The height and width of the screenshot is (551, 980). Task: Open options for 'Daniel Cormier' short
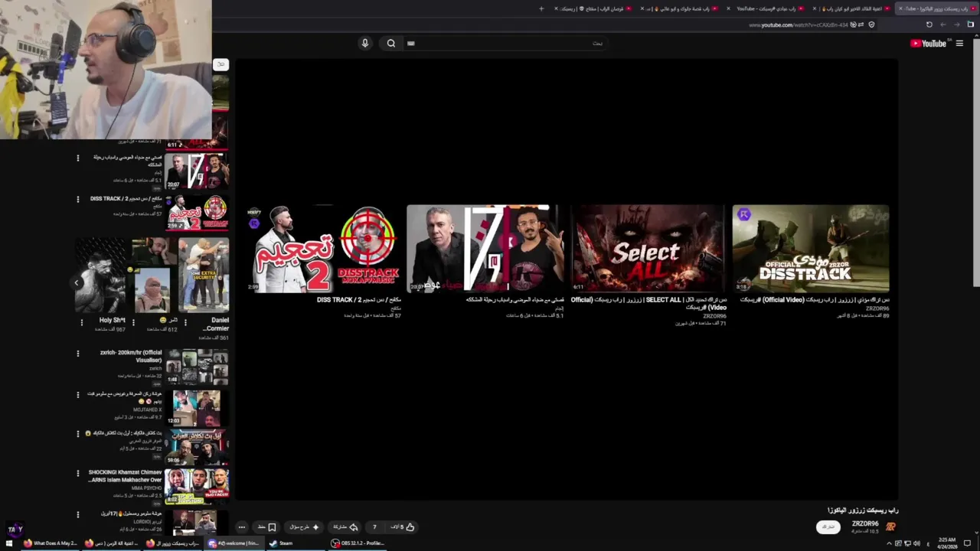click(x=185, y=322)
